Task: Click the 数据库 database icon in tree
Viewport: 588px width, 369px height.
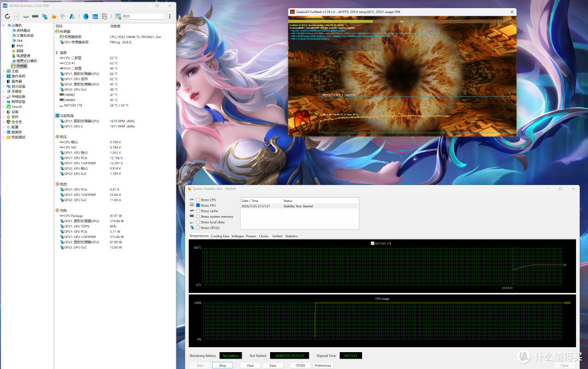Action: coord(9,132)
